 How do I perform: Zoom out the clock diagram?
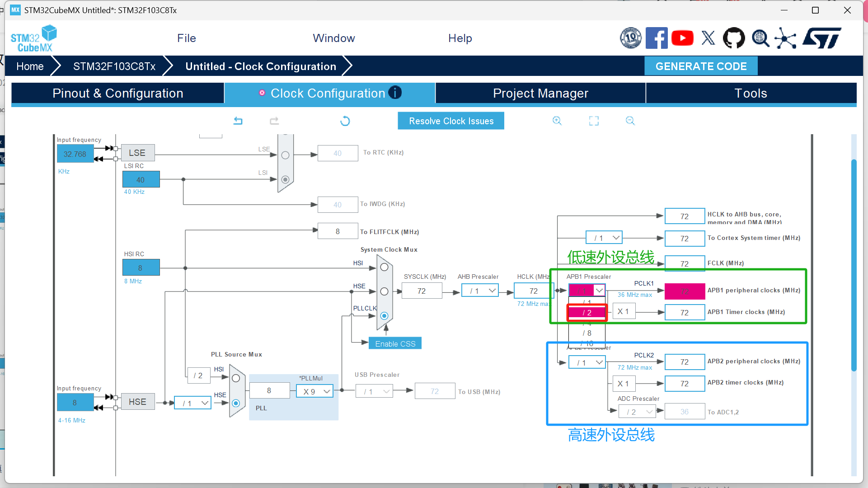[x=630, y=121]
